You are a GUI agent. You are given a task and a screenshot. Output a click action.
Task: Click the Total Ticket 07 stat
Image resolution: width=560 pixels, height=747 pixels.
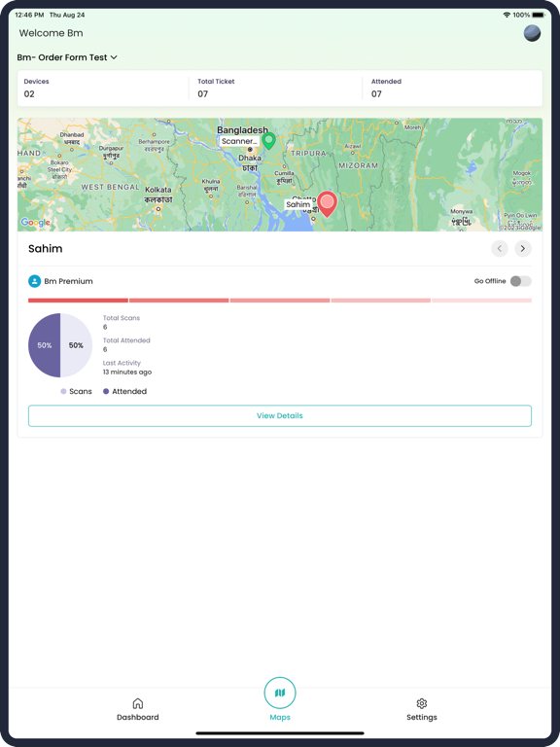pos(216,89)
